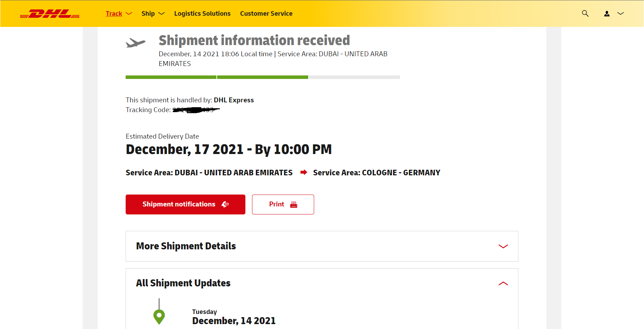Click the Print button
The width and height of the screenshot is (644, 329).
pos(283,204)
